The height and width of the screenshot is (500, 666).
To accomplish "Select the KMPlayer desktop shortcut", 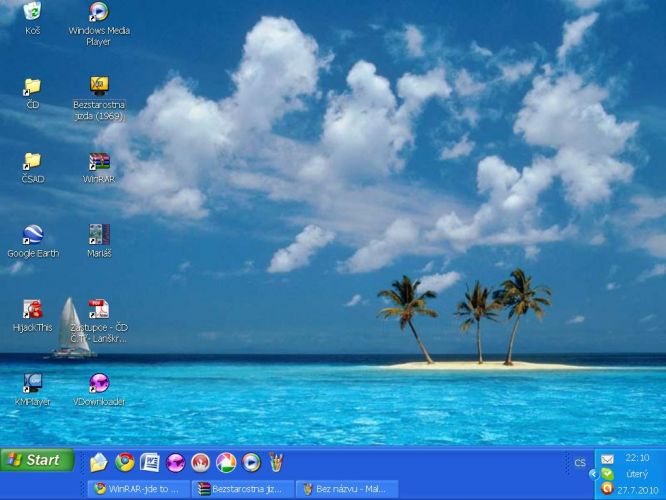I will [x=32, y=390].
